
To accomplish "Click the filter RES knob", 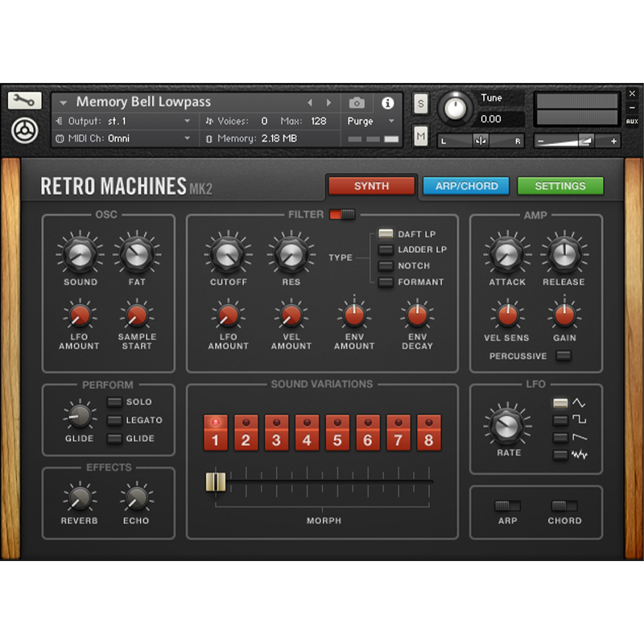I will [291, 254].
